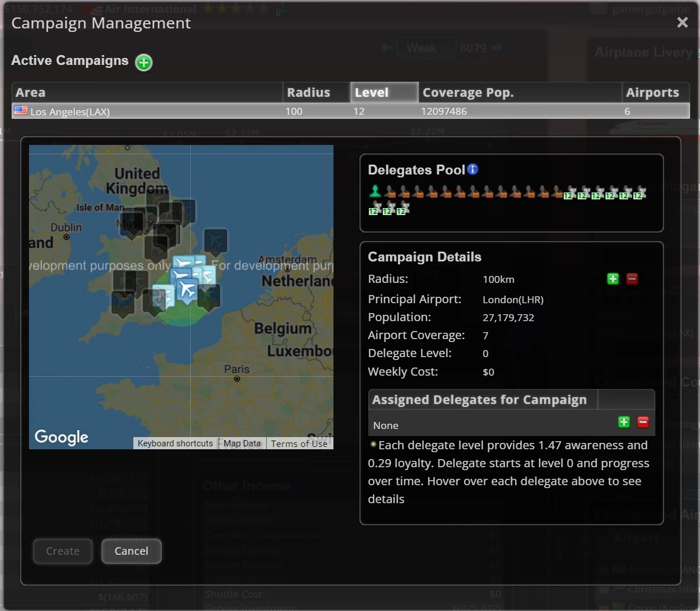
Task: Click the Create button
Action: (x=63, y=551)
